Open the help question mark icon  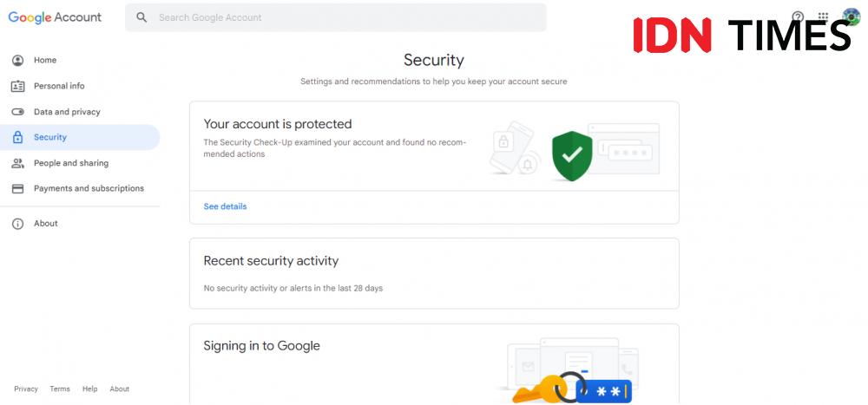coord(798,16)
